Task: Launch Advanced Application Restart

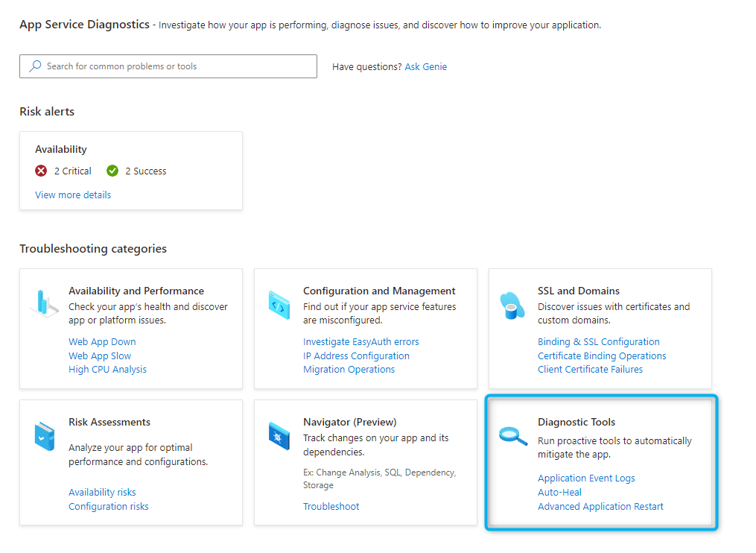Action: point(600,507)
